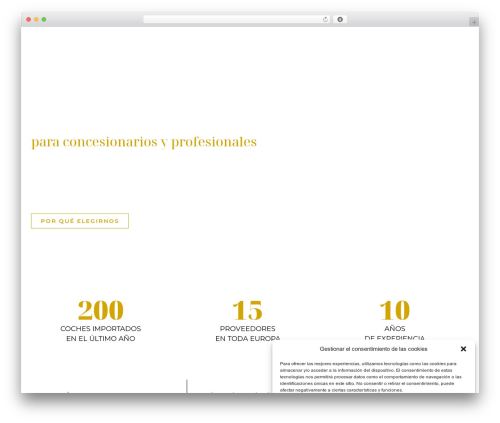Click 'Gestionar el consentimiento de las cookies' title
Image resolution: width=500 pixels, height=423 pixels.
[x=373, y=349]
